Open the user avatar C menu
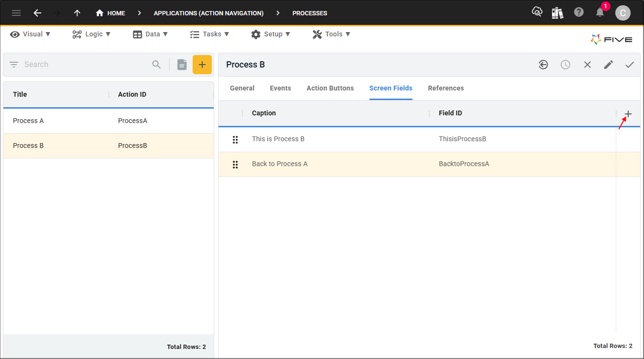The width and height of the screenshot is (644, 359). point(623,13)
